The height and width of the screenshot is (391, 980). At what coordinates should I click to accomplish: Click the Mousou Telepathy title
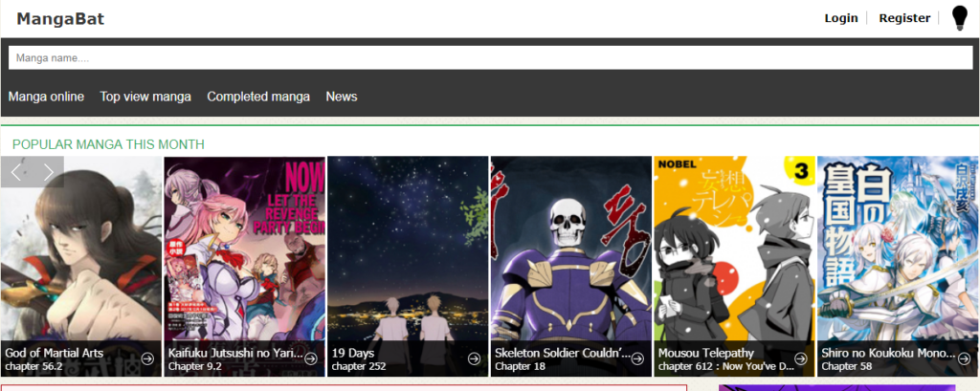click(705, 353)
